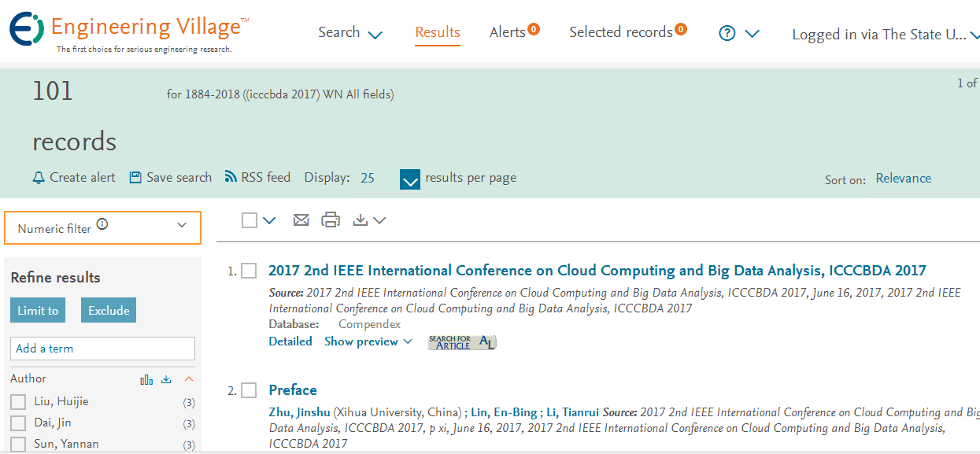This screenshot has width=980, height=454.
Task: Open the Logged in account dropdown
Action: tap(886, 35)
